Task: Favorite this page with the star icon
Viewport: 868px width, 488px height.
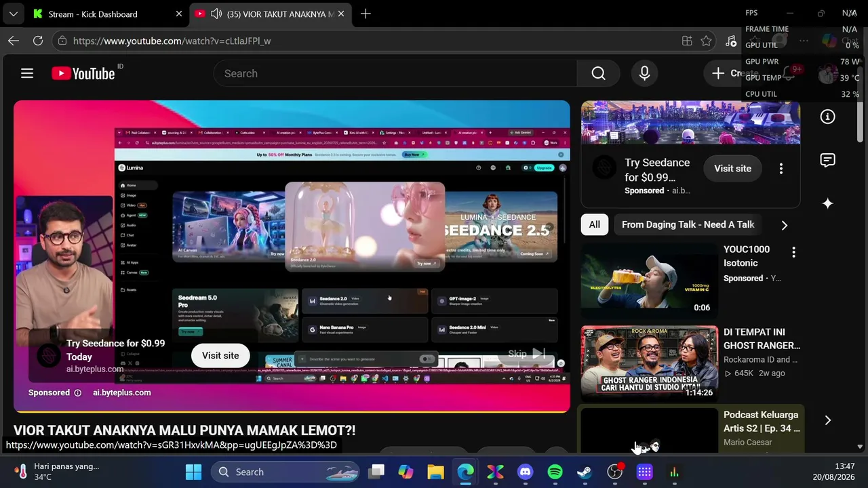Action: point(706,41)
